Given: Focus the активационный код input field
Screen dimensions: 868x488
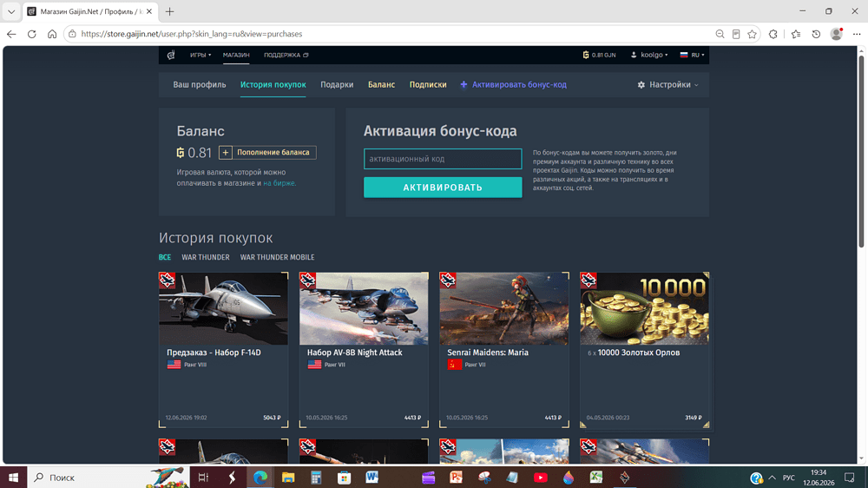Looking at the screenshot, I should tap(443, 159).
